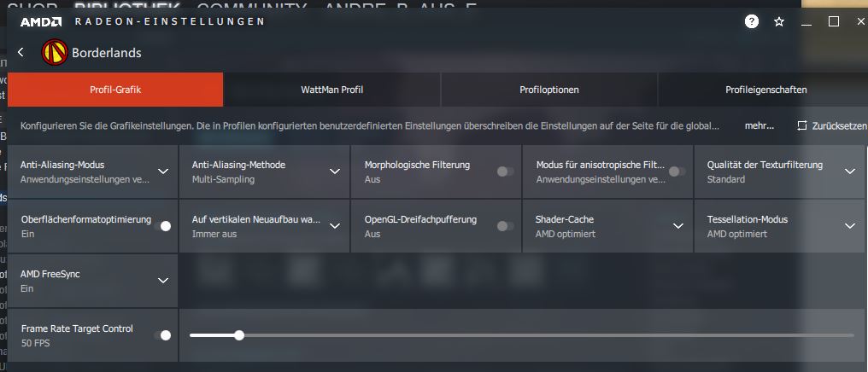This screenshot has width=868, height=372.
Task: Click the AMD logo in title bar
Action: pyautogui.click(x=40, y=22)
